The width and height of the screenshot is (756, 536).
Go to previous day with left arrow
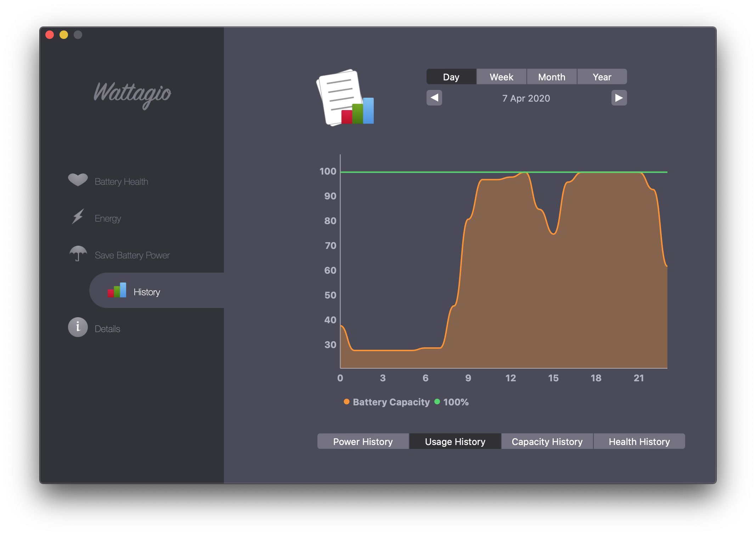(x=434, y=98)
